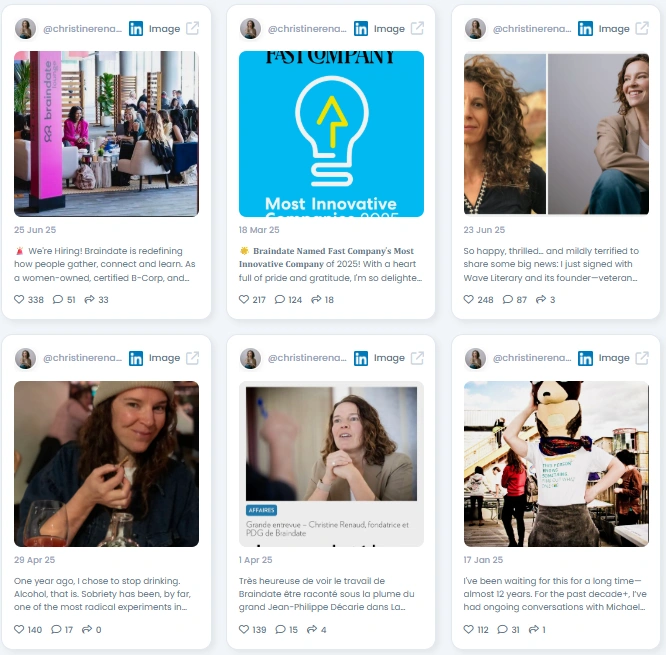The image size is (666, 655).
Task: Click @christinerena handle on sobriety post
Action: click(82, 358)
